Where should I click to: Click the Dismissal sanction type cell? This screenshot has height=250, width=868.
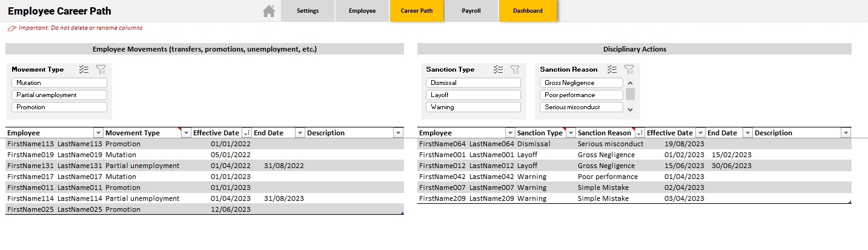point(534,144)
